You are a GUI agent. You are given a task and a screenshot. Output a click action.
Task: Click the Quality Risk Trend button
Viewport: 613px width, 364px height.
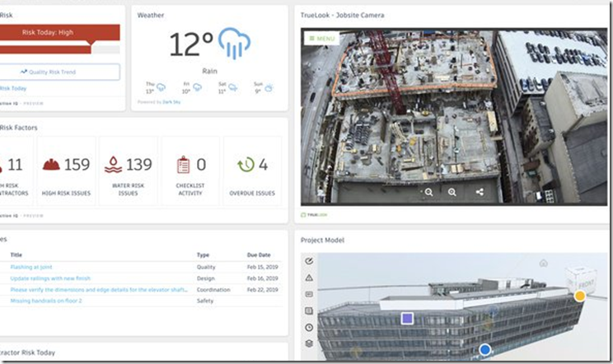tap(60, 72)
